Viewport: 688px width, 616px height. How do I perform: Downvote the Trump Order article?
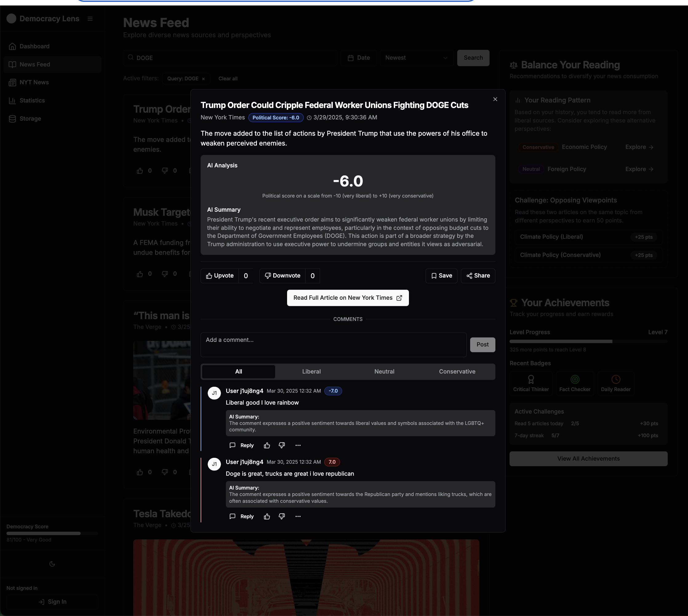(282, 276)
